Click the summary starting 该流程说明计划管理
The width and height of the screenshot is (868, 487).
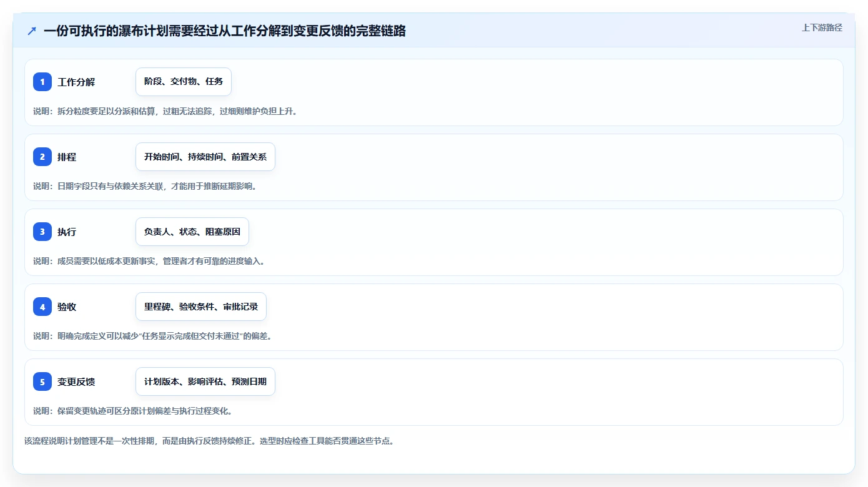(209, 441)
